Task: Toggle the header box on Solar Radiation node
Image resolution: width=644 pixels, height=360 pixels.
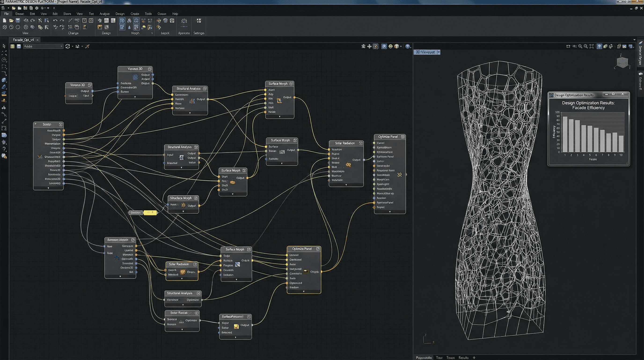Action: click(x=361, y=143)
